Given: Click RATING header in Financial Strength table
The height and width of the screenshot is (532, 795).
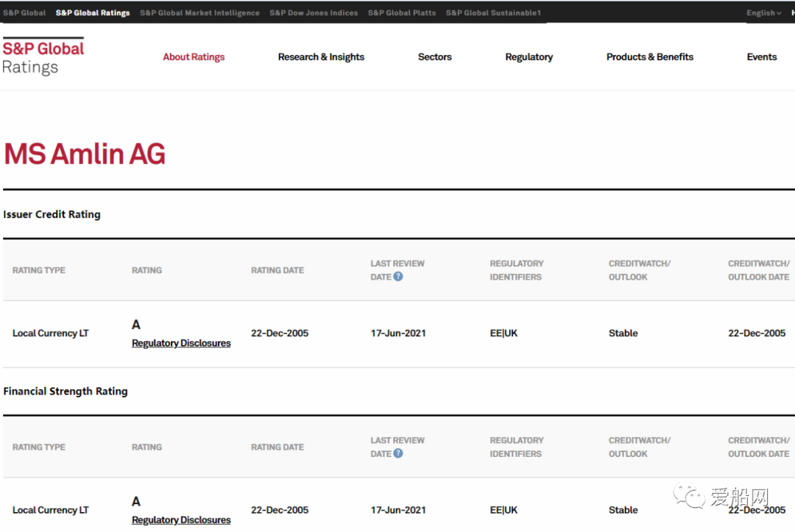Looking at the screenshot, I should pyautogui.click(x=146, y=447).
